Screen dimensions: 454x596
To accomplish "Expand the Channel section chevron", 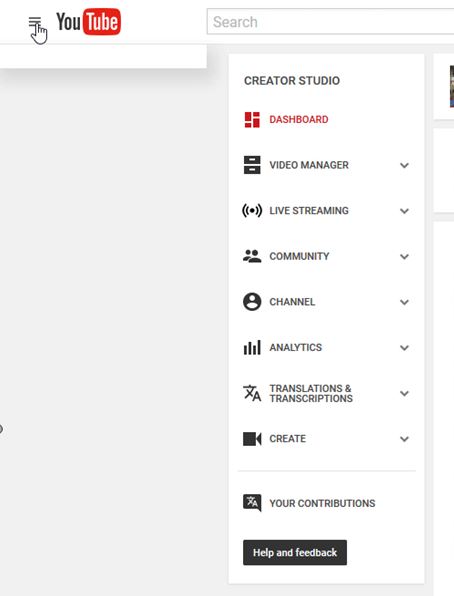I will (x=404, y=302).
